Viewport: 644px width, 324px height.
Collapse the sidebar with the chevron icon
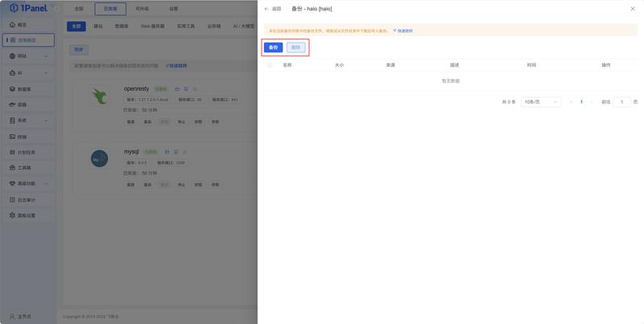56,9
